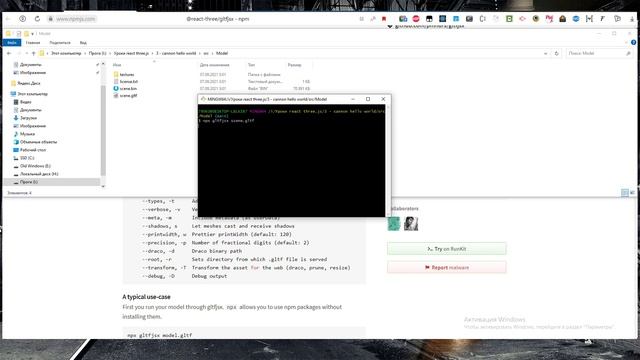Open the Share (Поделиться) ribbon tab
The image size is (640, 360).
click(60, 42)
